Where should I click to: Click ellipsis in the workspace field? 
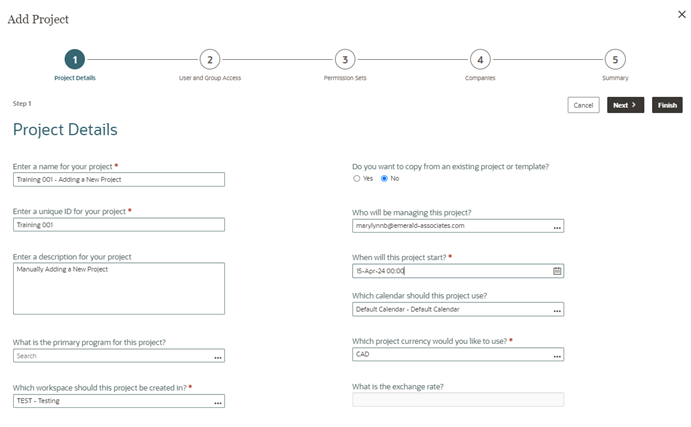point(218,401)
